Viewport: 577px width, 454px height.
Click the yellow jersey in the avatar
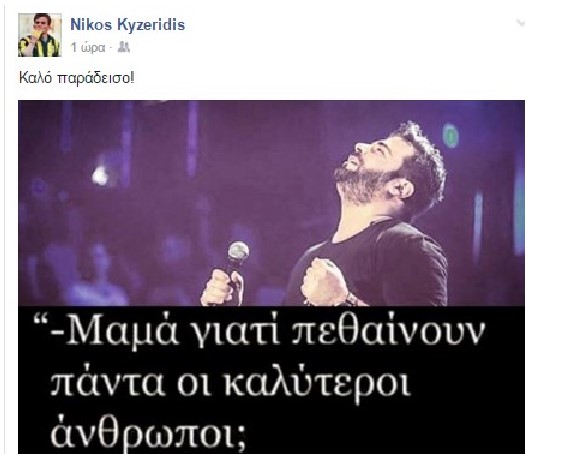coord(40,47)
